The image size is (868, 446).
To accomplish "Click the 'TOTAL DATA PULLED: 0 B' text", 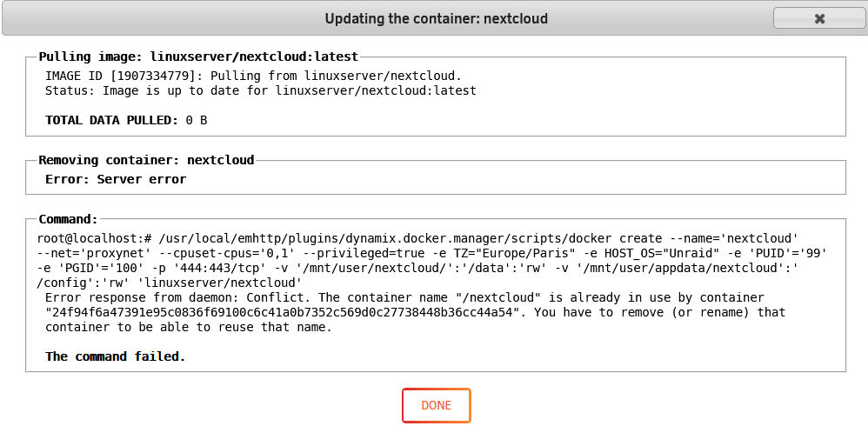I will 126,120.
